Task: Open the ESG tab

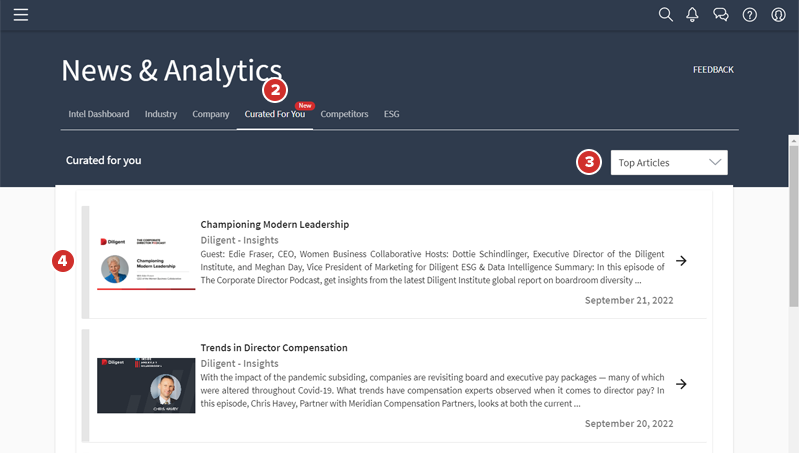Action: tap(392, 114)
